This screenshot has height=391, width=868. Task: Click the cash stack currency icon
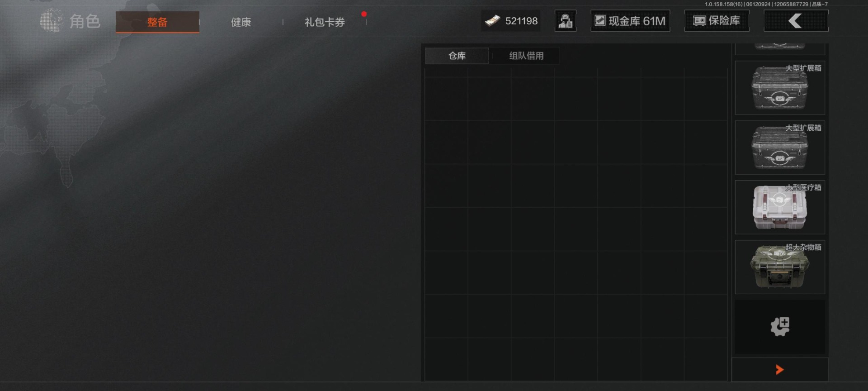click(492, 21)
